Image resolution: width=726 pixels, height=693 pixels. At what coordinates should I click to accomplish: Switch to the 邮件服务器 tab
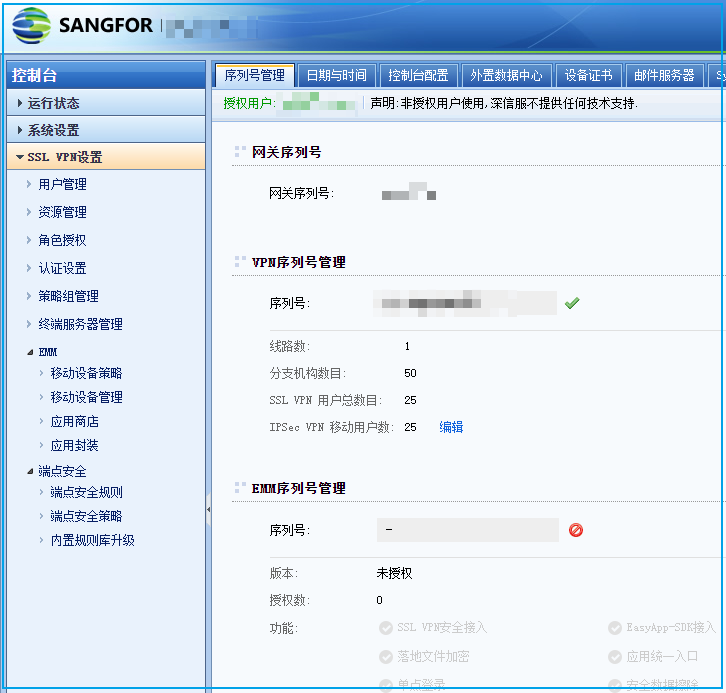pos(664,75)
